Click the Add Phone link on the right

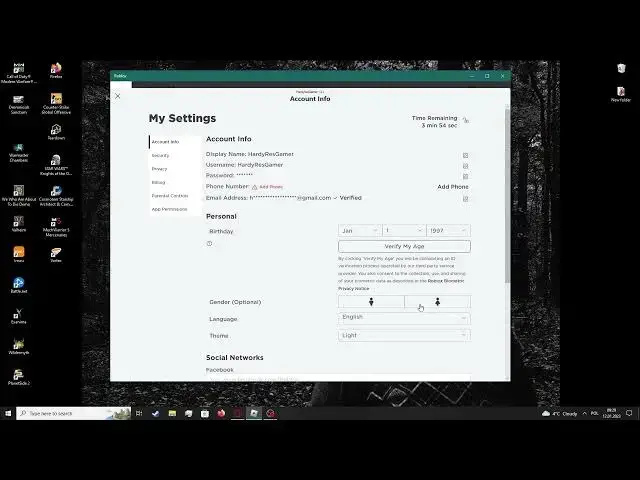[x=452, y=187]
